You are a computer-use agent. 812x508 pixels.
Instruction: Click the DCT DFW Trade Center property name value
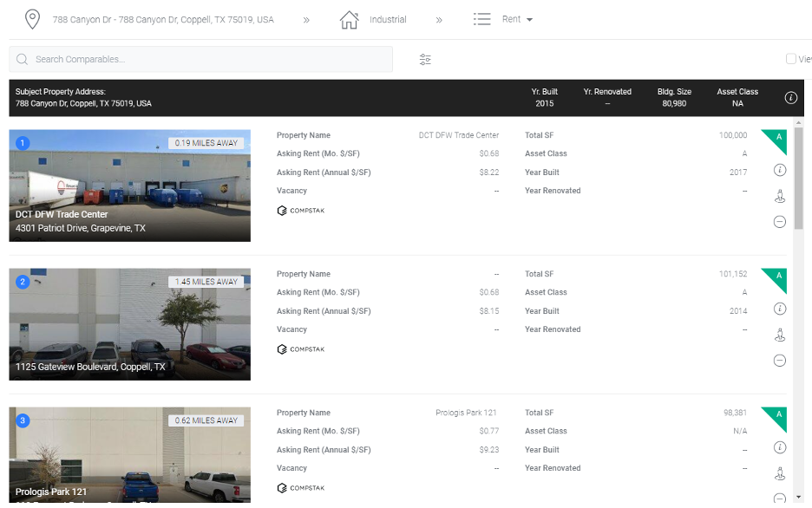pyautogui.click(x=459, y=135)
